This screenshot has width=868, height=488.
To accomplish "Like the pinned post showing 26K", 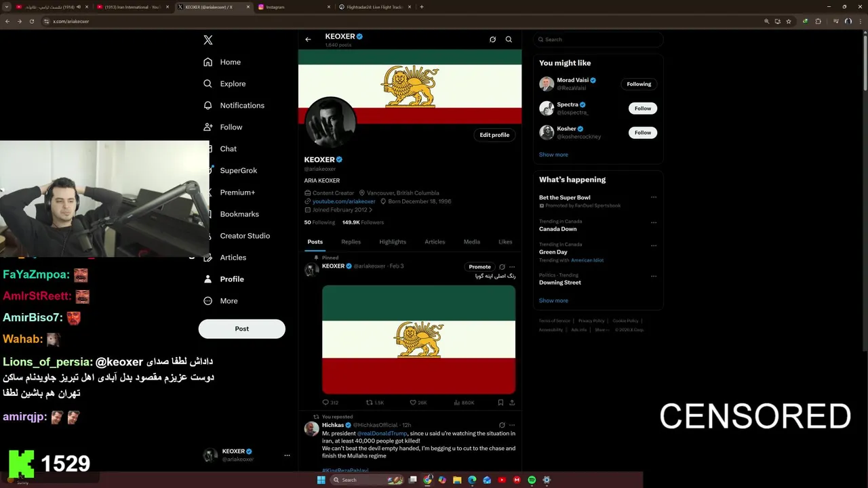I will (x=418, y=403).
